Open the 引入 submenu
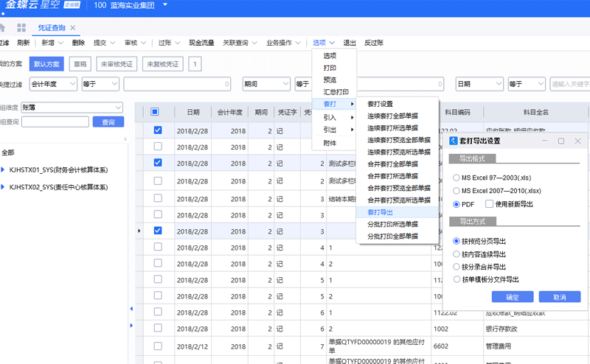Viewport: 590px width, 364px height. pos(335,117)
